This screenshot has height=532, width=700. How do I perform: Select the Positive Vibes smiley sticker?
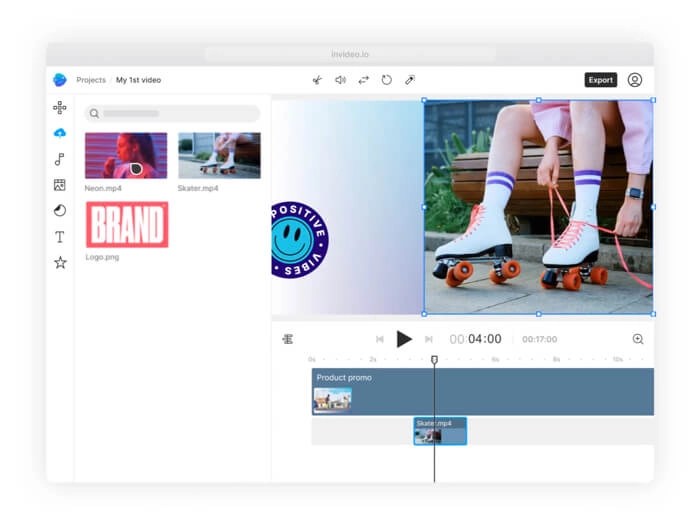(x=300, y=240)
